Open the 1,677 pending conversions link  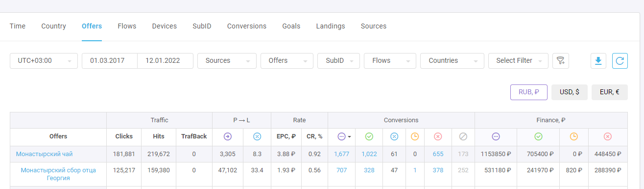point(342,154)
